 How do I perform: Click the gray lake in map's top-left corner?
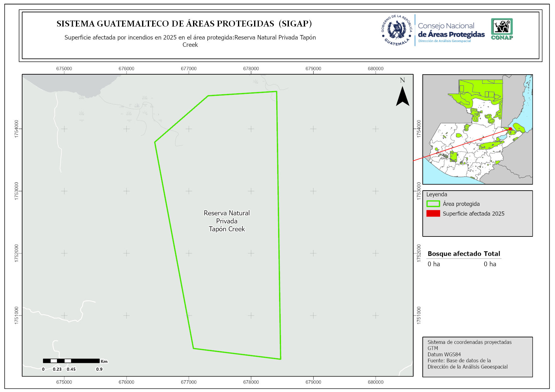point(73,83)
